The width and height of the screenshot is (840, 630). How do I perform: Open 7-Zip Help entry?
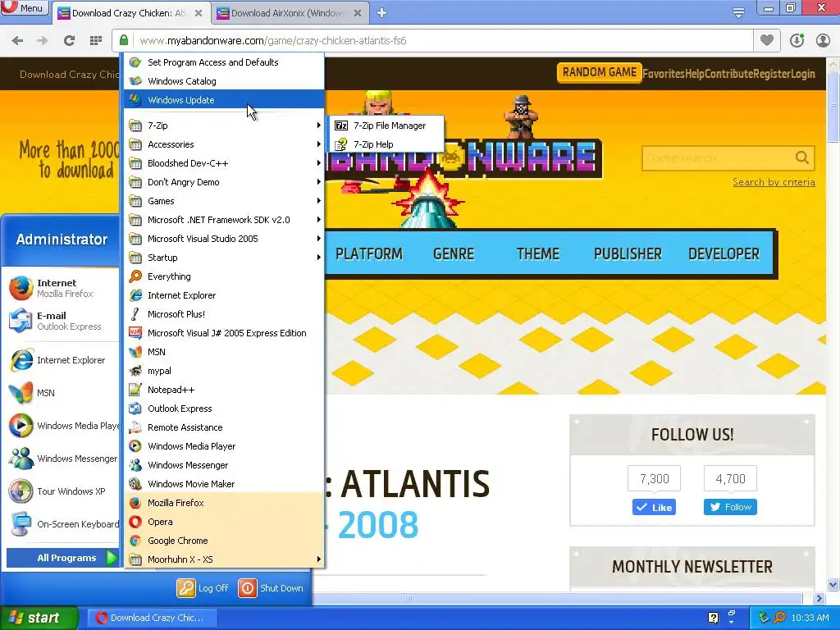pyautogui.click(x=386, y=144)
